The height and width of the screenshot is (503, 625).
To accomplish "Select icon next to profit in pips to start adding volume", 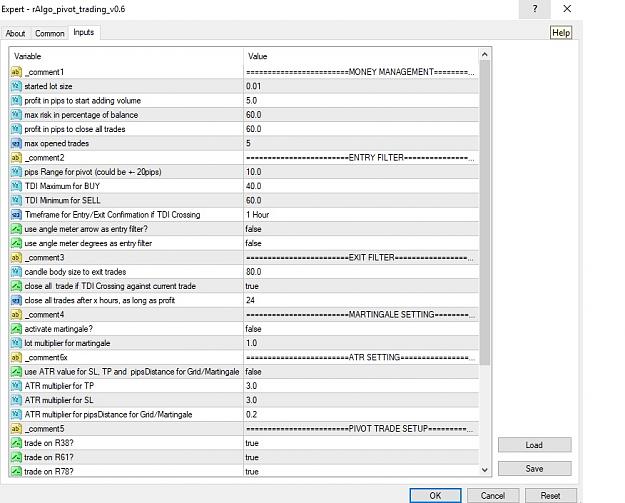I will 16,100.
